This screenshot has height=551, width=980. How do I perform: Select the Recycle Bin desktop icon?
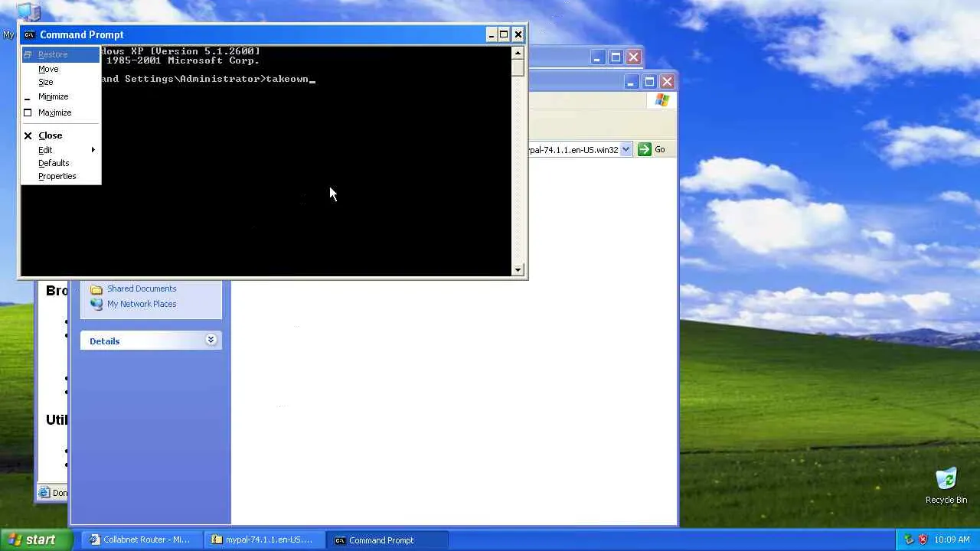[x=946, y=485]
